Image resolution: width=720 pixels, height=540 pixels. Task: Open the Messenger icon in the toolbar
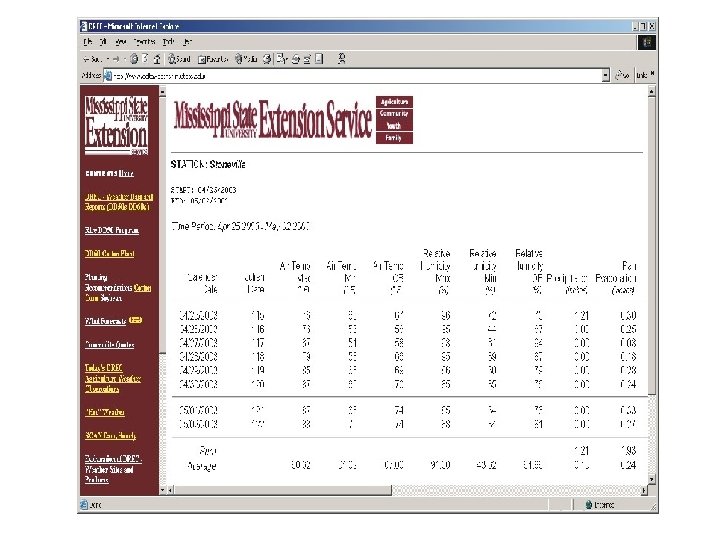coord(341,58)
